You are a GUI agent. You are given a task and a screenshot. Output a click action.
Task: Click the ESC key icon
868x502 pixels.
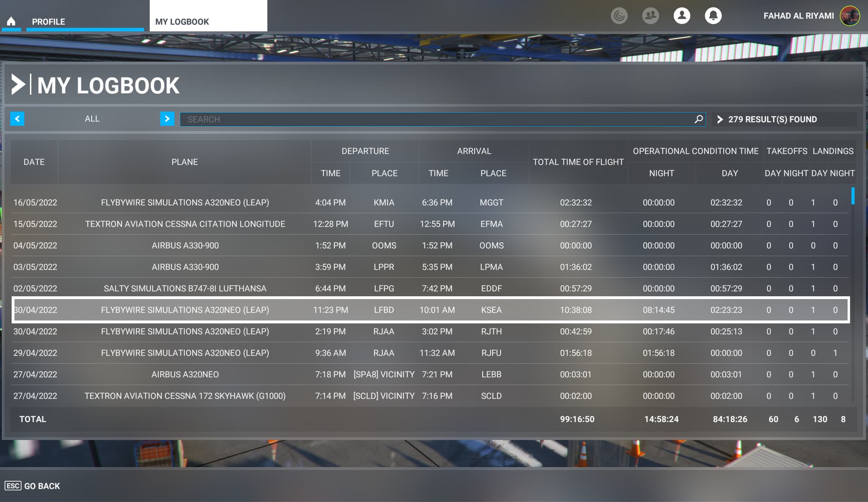[x=13, y=486]
